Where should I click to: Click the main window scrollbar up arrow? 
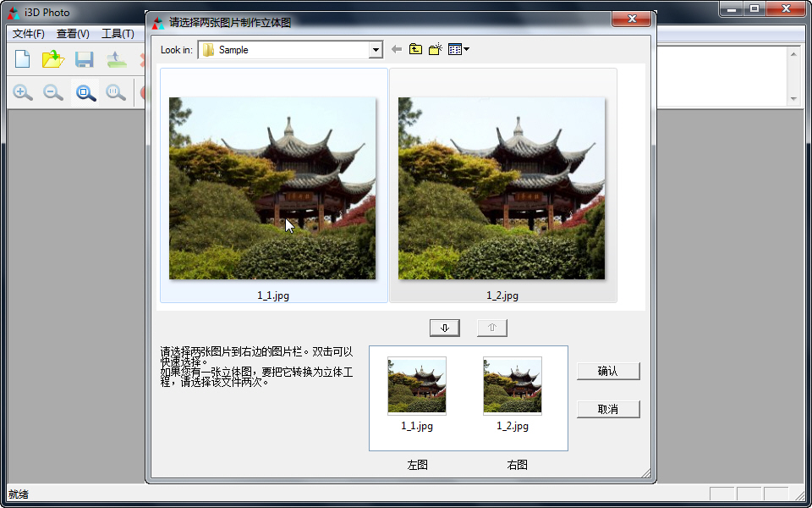[793, 52]
